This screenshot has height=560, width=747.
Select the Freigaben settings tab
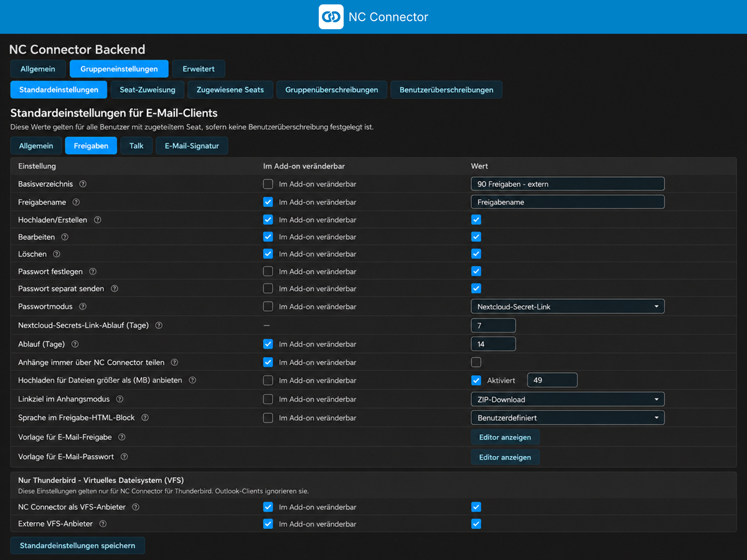[x=91, y=146]
